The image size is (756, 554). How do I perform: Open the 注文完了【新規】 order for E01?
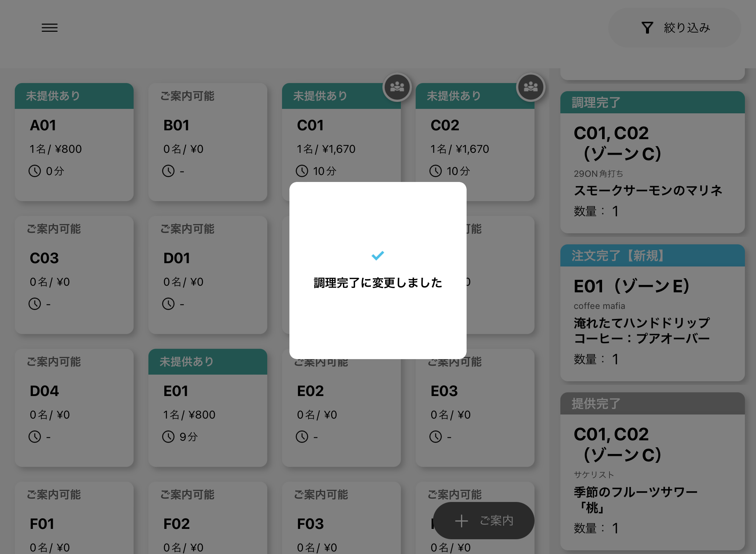(x=652, y=313)
